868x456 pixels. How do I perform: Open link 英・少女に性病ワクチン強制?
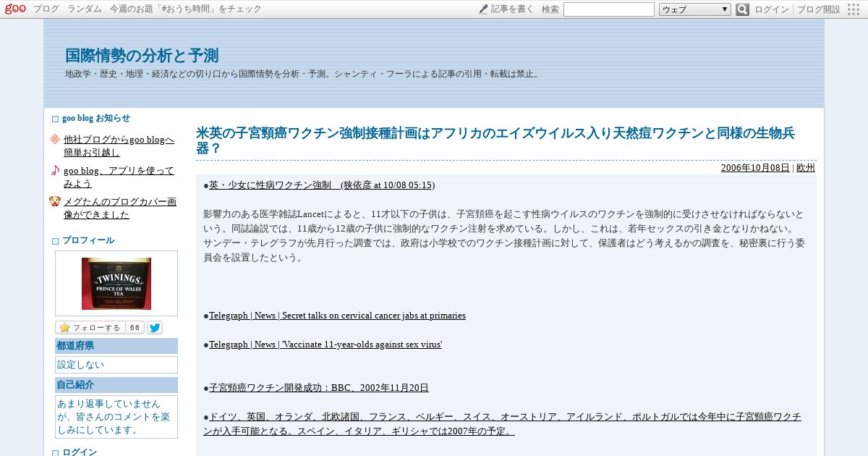(322, 185)
